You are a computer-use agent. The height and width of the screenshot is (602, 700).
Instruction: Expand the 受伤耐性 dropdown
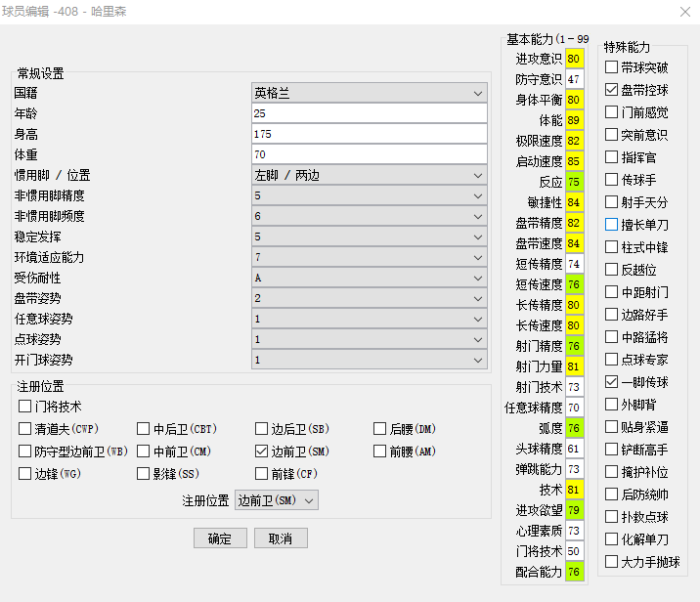pyautogui.click(x=370, y=278)
